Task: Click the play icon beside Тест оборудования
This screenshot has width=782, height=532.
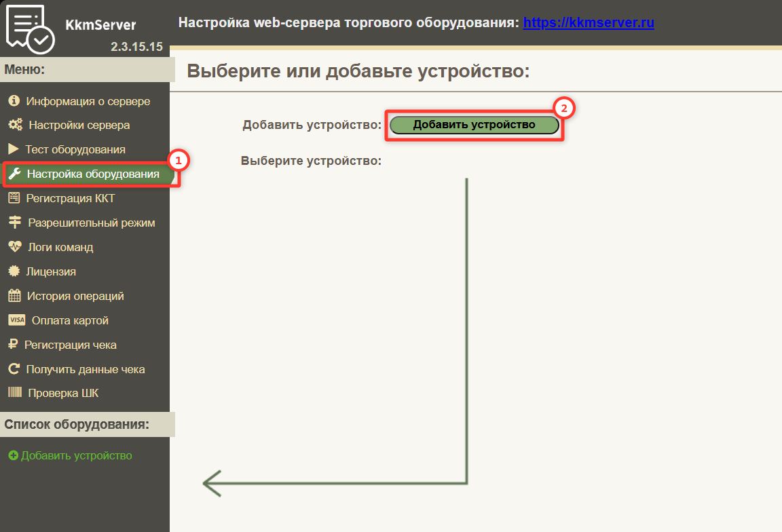Action: [x=14, y=149]
